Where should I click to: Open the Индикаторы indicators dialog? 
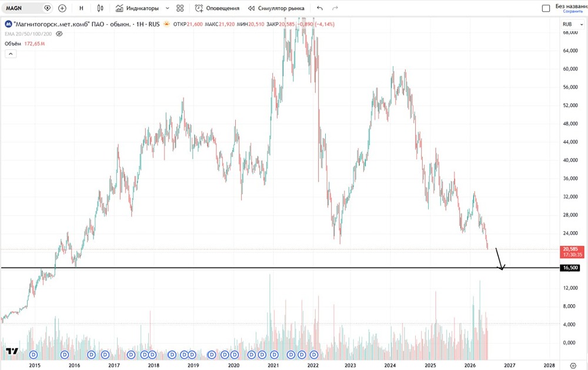pos(137,8)
